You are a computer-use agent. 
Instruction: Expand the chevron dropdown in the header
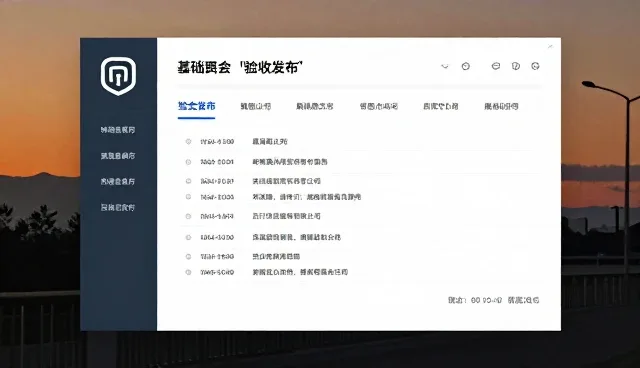click(445, 66)
